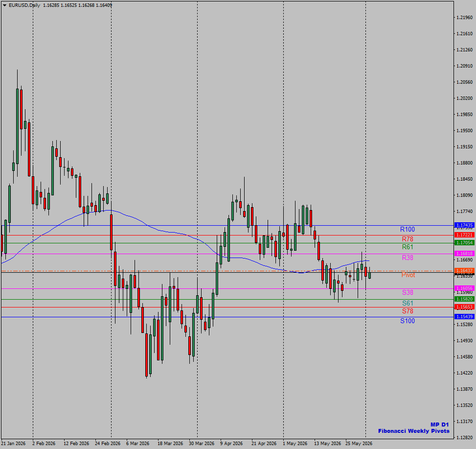
Task: Click the 21 Jan 2026 date on time axis
Action: point(13,444)
